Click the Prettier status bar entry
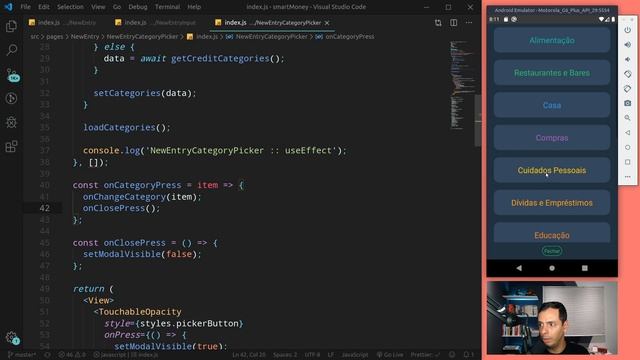Image resolution: width=640 pixels, height=360 pixels. (425, 355)
